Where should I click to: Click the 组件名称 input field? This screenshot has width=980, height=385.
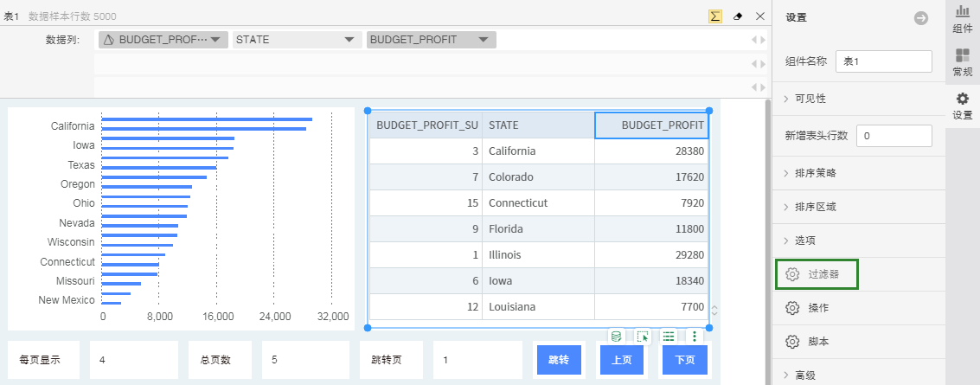click(x=882, y=61)
